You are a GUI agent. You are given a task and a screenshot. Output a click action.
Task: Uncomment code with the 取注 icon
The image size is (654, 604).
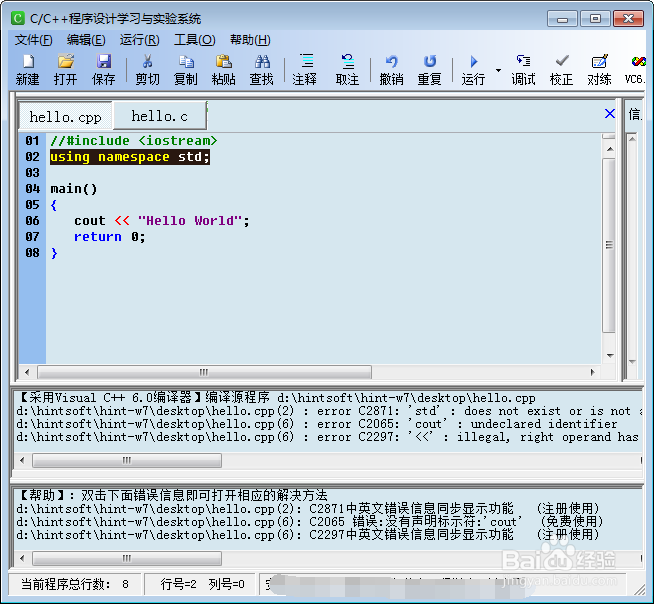[347, 70]
